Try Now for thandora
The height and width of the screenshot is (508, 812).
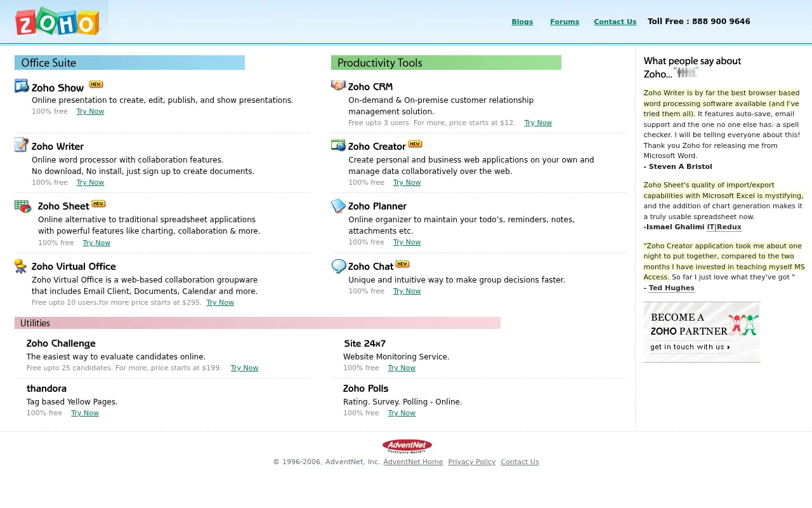point(85,413)
